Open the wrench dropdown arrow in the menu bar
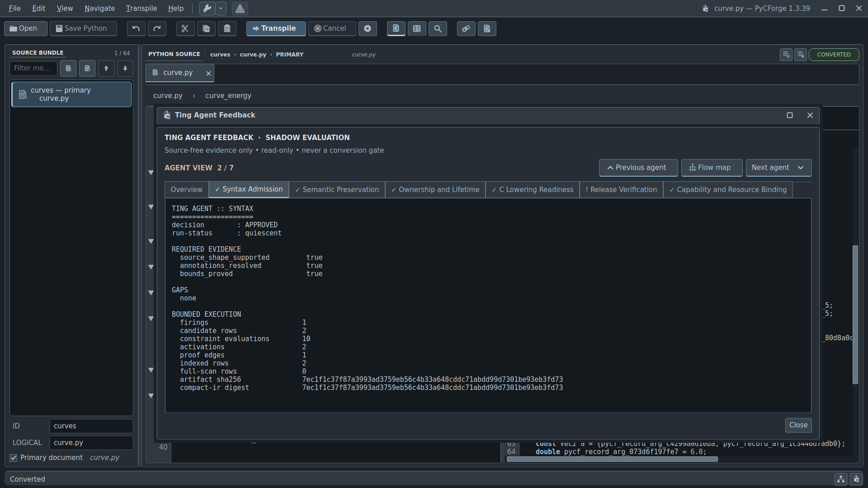 coord(221,8)
